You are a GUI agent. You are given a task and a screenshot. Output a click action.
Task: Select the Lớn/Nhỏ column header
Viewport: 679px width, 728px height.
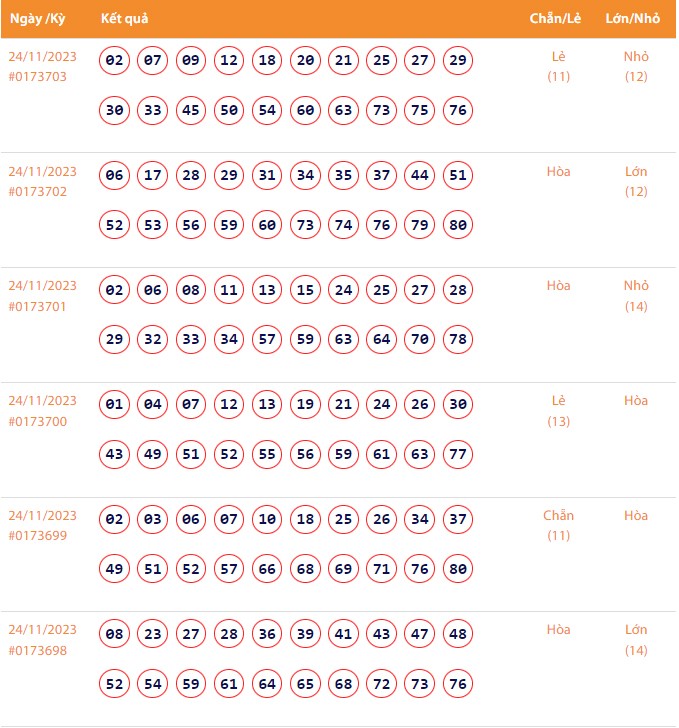point(632,20)
